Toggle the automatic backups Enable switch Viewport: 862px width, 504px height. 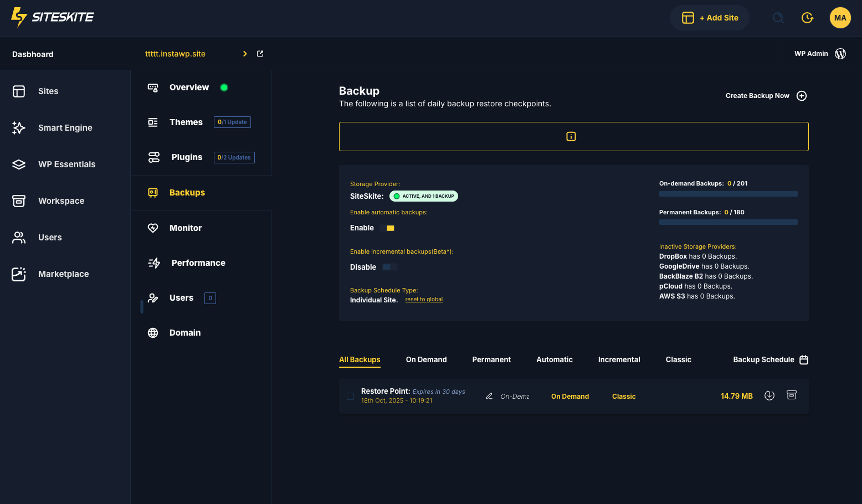click(390, 228)
